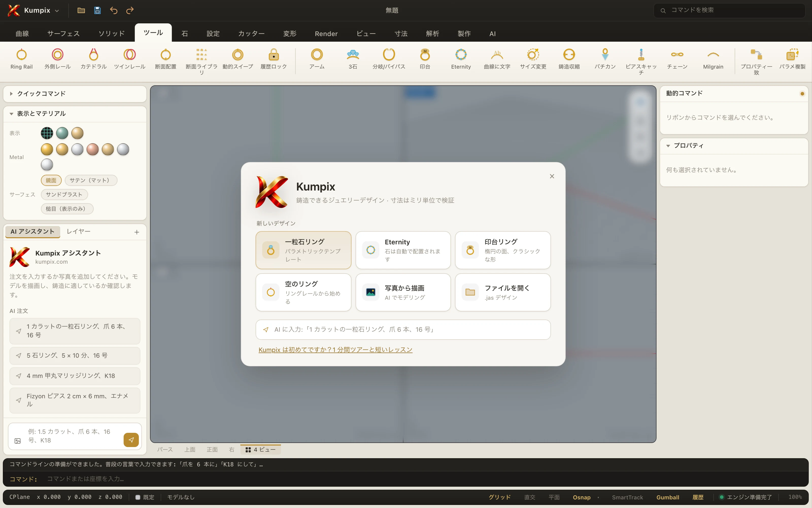The width and height of the screenshot is (812, 508).
Task: Collapse the プロパティ panel
Action: click(734, 146)
